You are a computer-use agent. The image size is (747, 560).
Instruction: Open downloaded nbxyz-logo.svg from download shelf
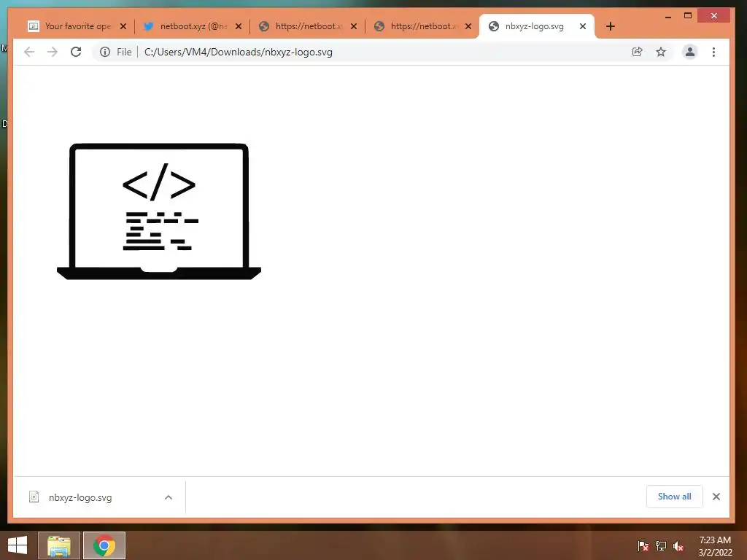[x=80, y=497]
